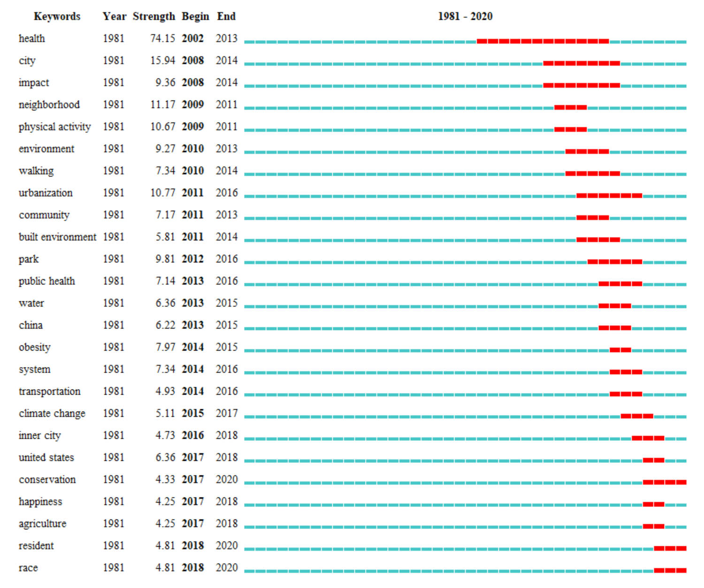
Task: Select the red burst bar for urbanization
Action: [x=609, y=196]
